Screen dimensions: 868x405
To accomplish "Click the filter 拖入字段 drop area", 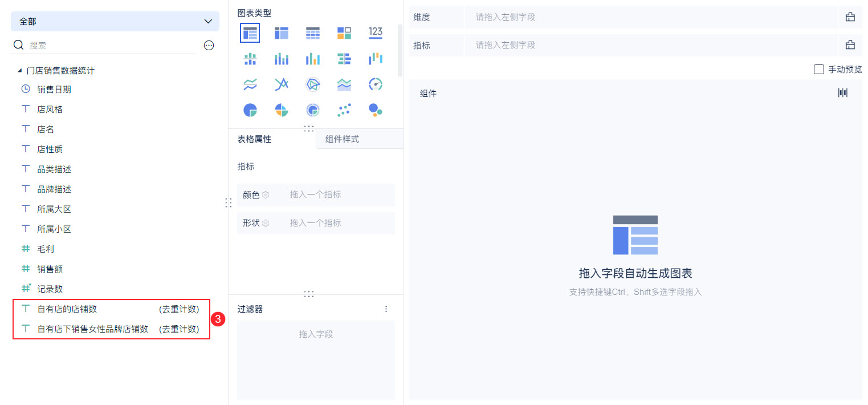I will click(316, 360).
